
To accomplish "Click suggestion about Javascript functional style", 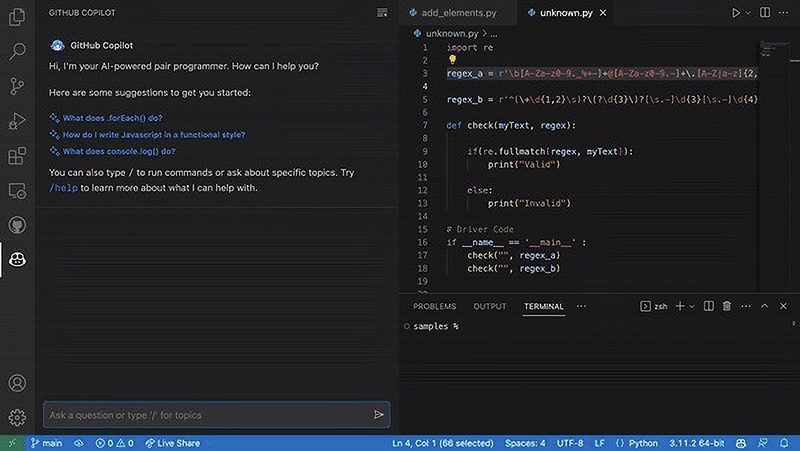I will pyautogui.click(x=154, y=135).
